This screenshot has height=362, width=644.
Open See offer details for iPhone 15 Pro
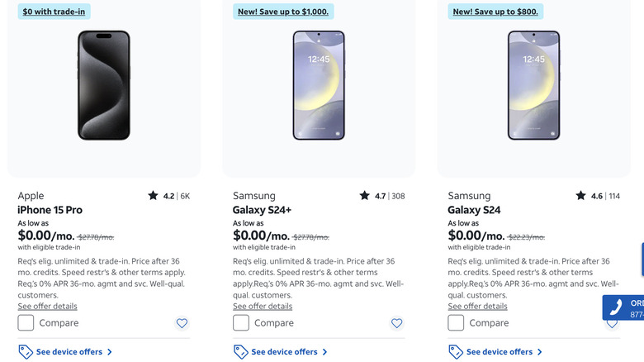[47, 306]
